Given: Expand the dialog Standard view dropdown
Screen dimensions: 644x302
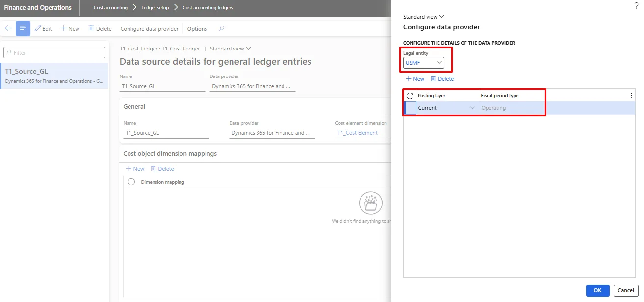Looking at the screenshot, I should point(424,17).
